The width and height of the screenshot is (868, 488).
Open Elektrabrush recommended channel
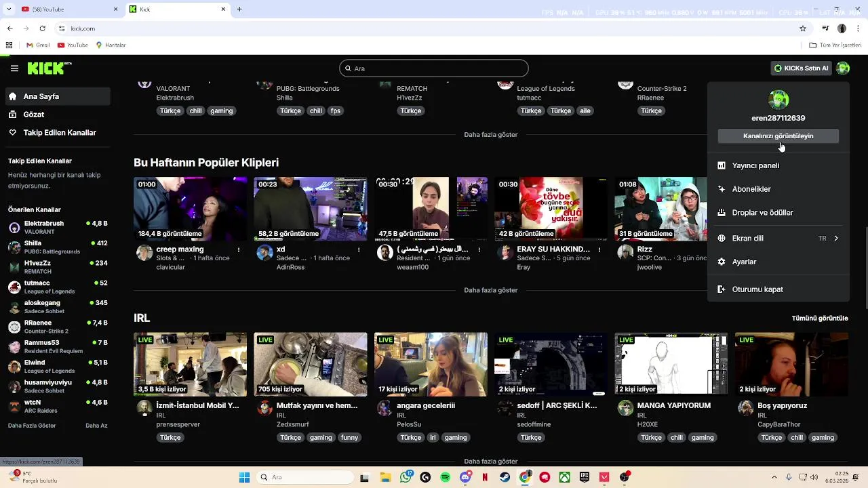pyautogui.click(x=58, y=227)
